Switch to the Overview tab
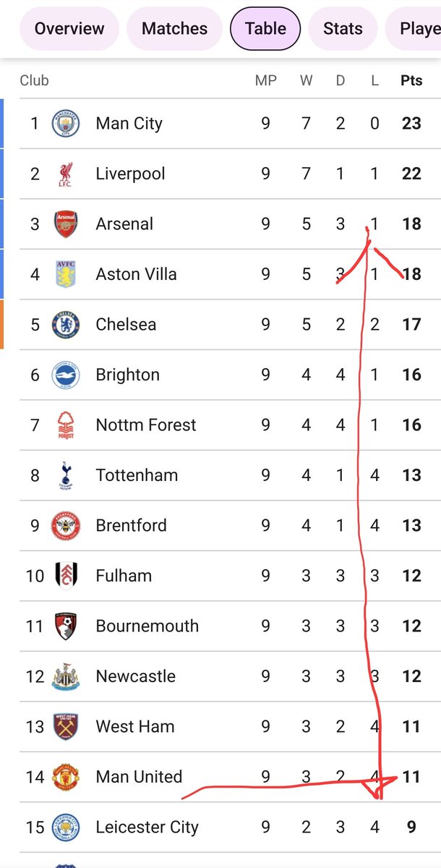The height and width of the screenshot is (868, 441). tap(69, 28)
